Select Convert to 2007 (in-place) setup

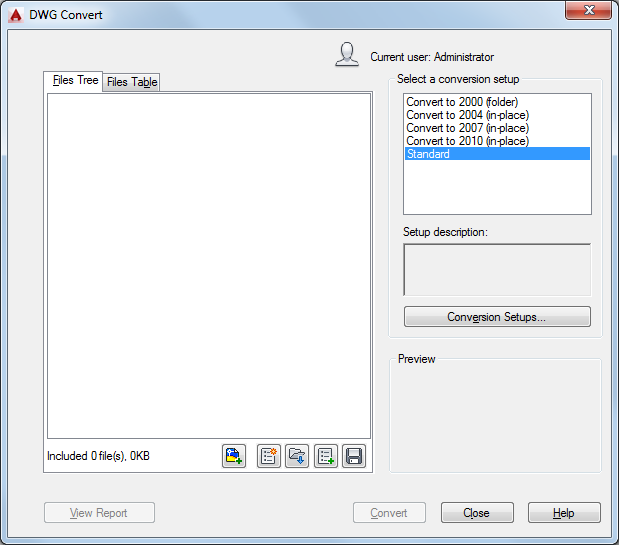tap(497, 128)
